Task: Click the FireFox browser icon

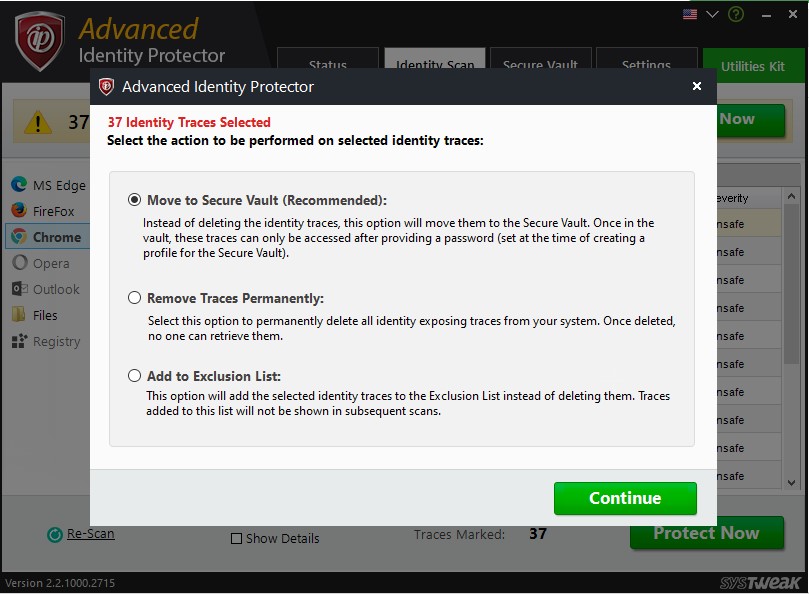Action: click(x=18, y=211)
